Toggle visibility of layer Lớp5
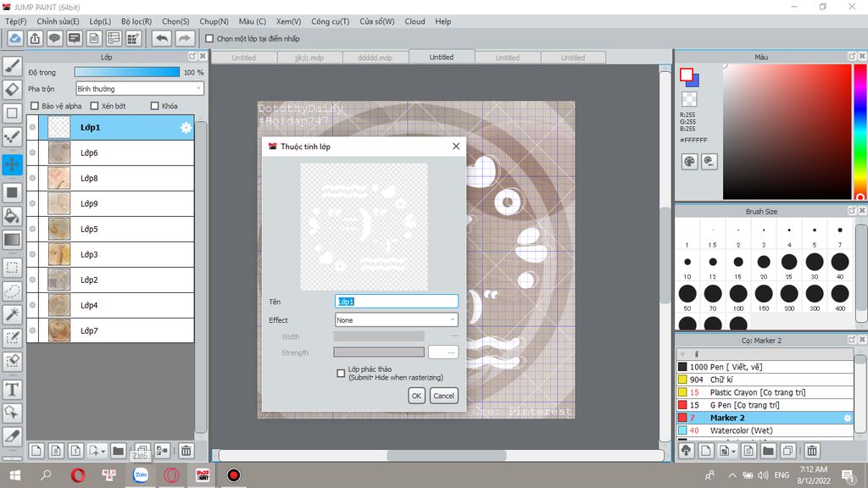 33,229
